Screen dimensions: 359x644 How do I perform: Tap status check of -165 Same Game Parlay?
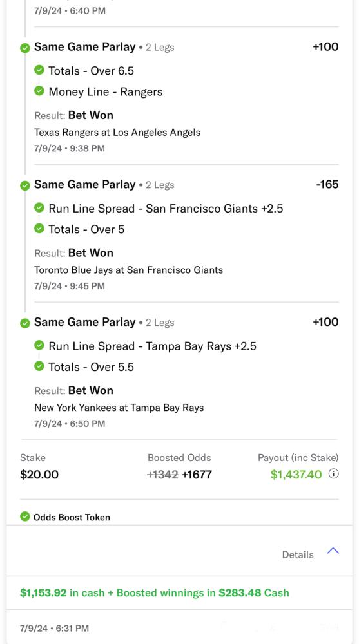tap(25, 186)
